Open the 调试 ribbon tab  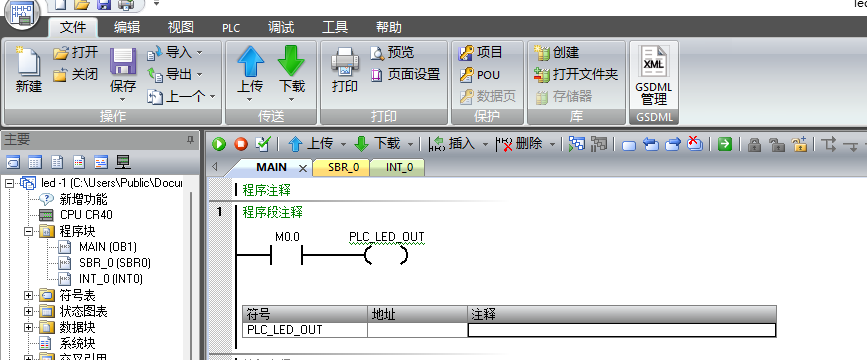point(281,27)
